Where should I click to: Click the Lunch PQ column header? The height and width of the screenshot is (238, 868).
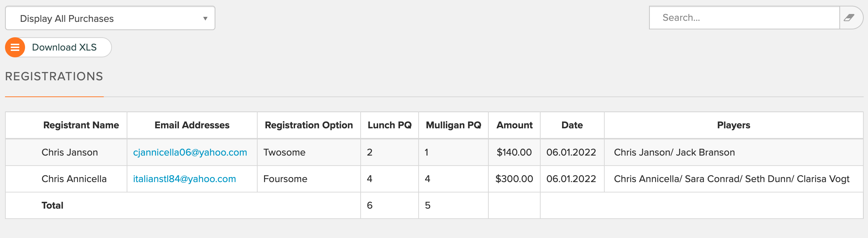click(390, 125)
